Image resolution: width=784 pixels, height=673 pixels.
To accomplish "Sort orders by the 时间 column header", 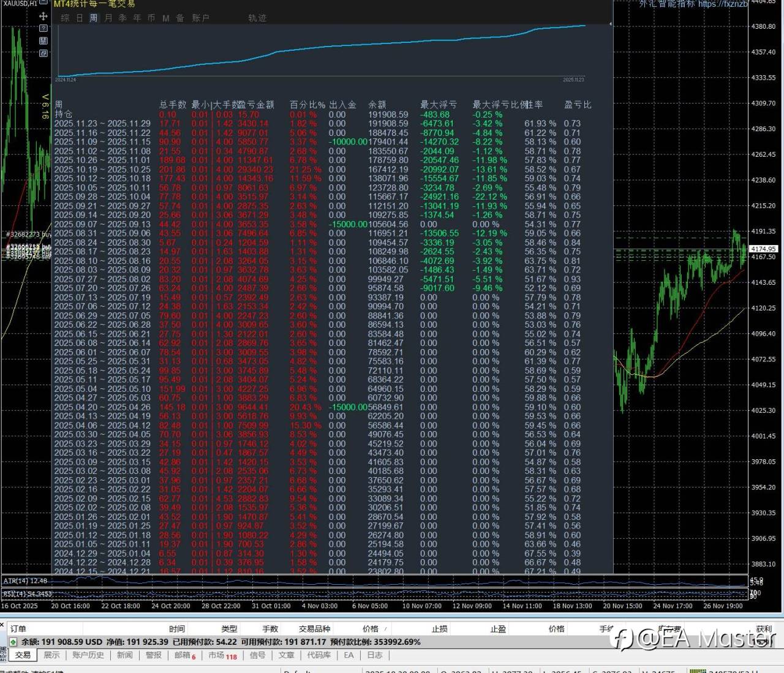I will click(177, 629).
